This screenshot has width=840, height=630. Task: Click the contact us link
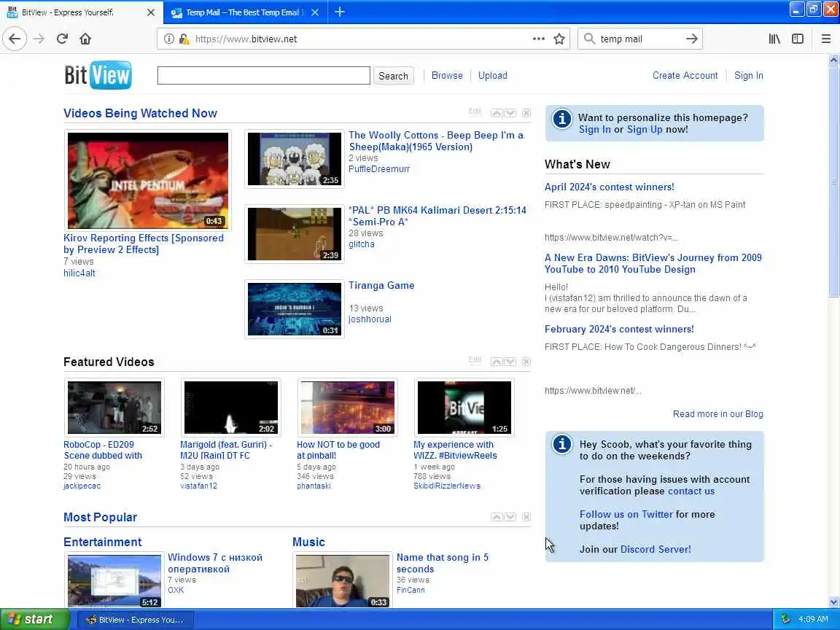click(691, 491)
